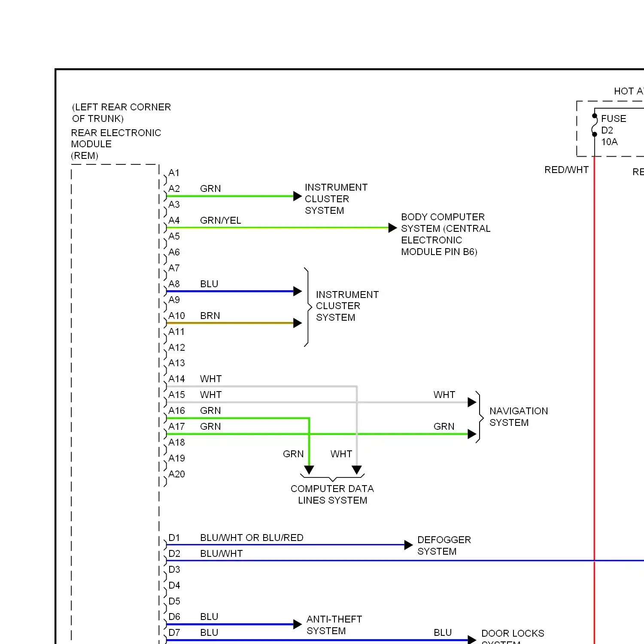
Task: Click the GRN arrowhead pointing to Navigation System
Action: [x=472, y=434]
